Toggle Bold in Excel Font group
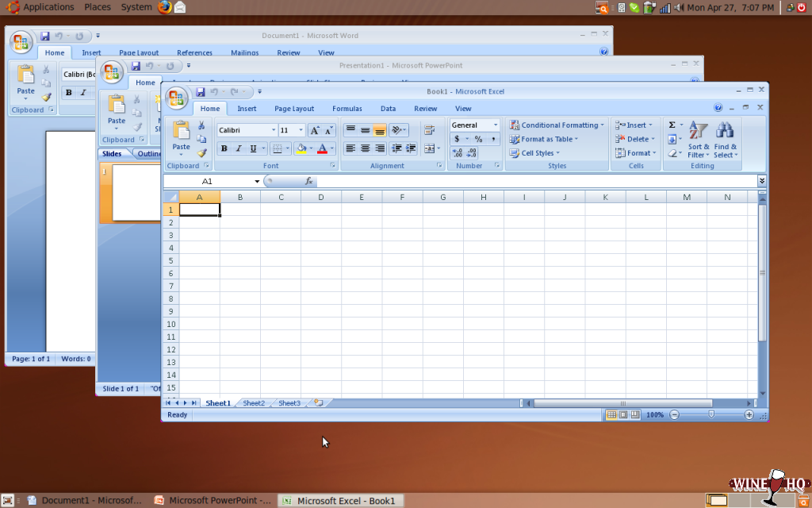The height and width of the screenshot is (508, 812). point(224,148)
